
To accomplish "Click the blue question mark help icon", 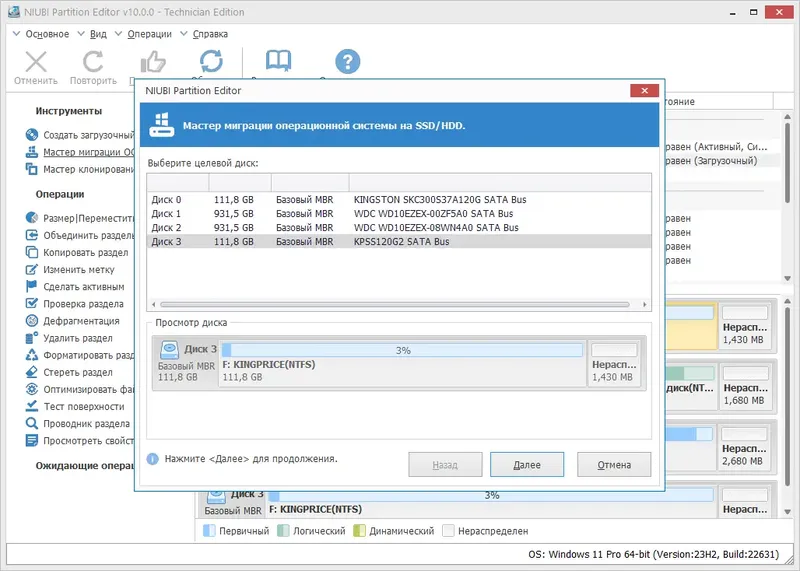I will (x=347, y=61).
